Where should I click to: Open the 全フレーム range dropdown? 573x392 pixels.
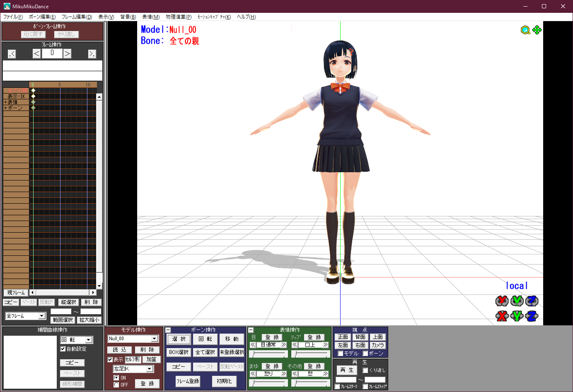coord(42,316)
